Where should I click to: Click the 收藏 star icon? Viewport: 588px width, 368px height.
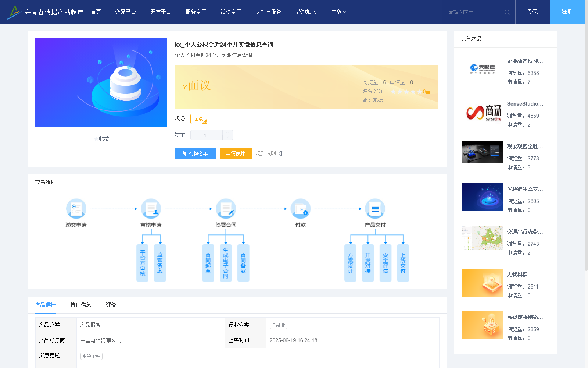96,139
